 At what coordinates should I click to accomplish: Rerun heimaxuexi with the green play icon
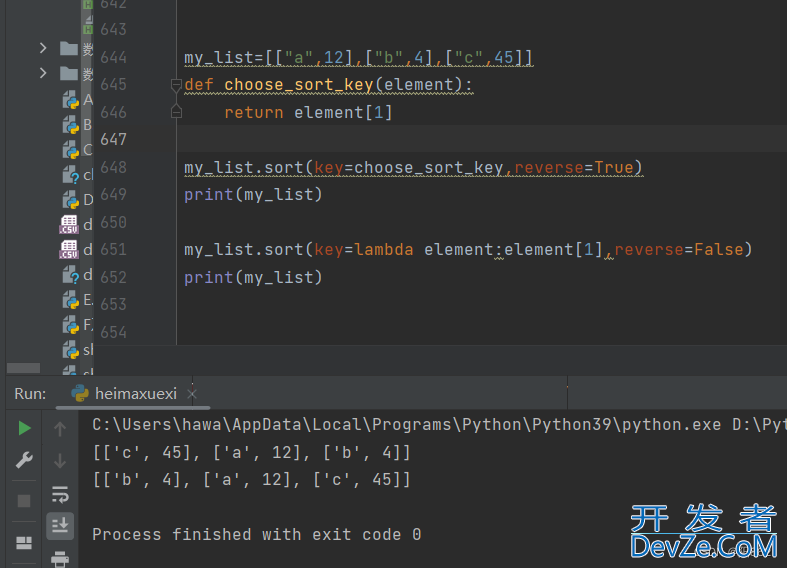[x=24, y=428]
